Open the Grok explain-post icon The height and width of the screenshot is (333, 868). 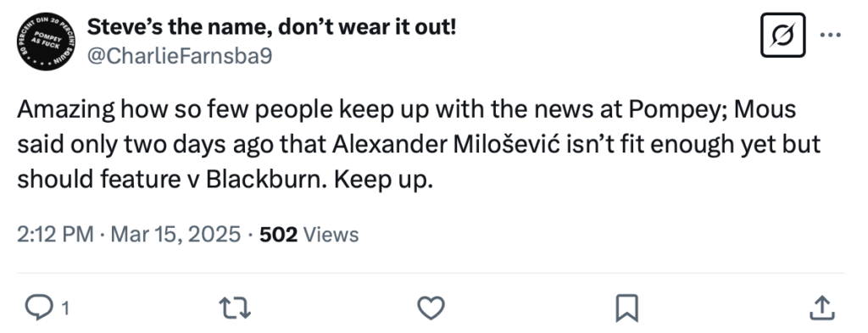(x=782, y=35)
